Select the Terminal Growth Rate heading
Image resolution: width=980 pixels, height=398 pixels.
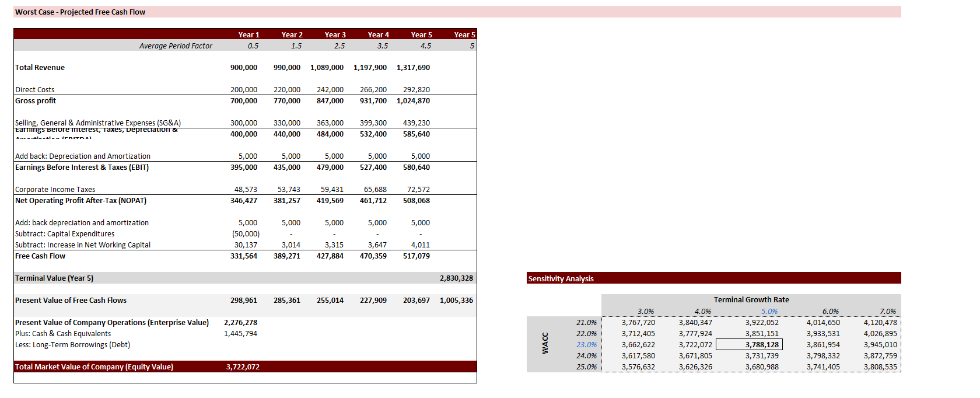[x=751, y=300]
